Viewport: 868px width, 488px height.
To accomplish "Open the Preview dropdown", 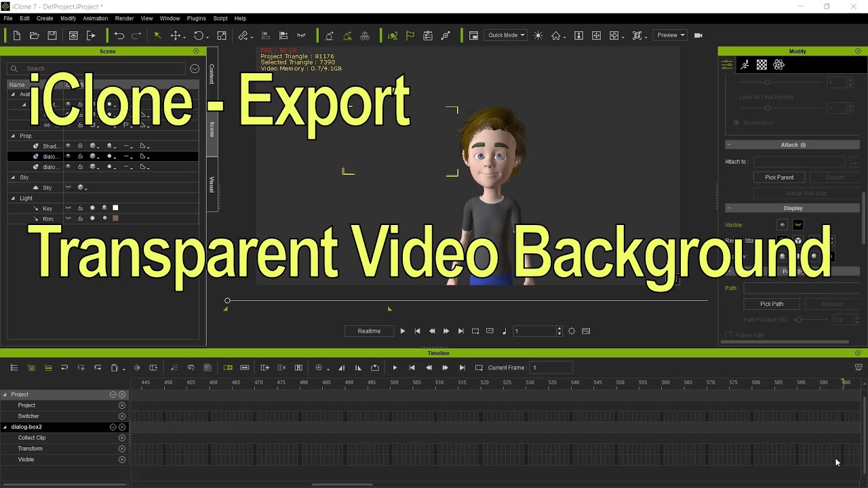I will pos(670,35).
